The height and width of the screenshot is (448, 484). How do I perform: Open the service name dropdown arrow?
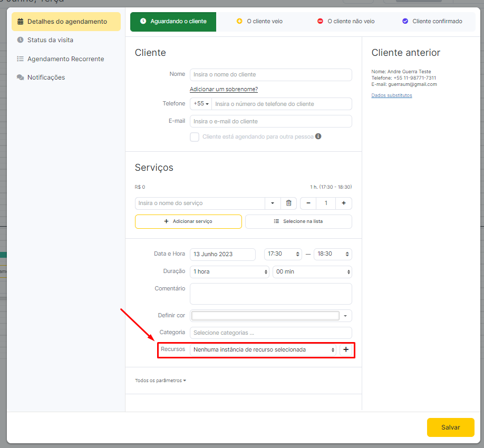273,203
